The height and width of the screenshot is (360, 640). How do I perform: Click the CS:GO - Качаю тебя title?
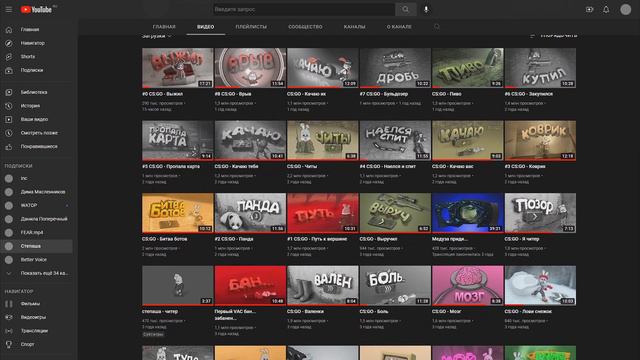[x=236, y=167]
